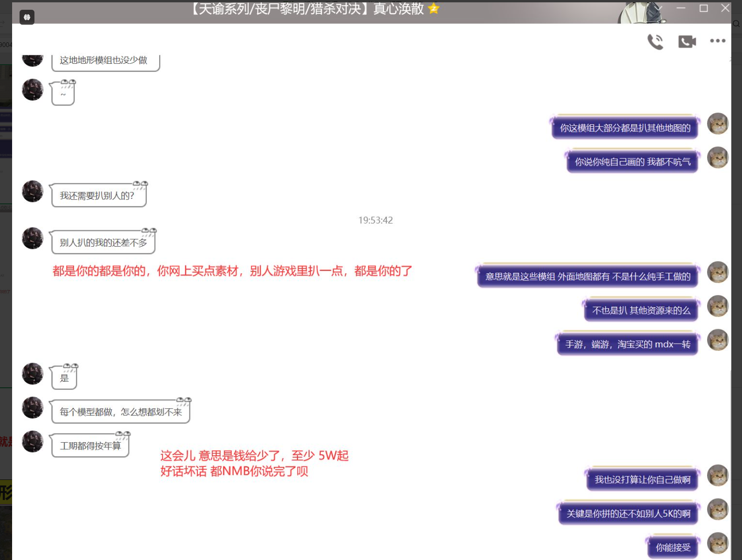Click the small dark icon at top-left of title bar

(x=27, y=17)
